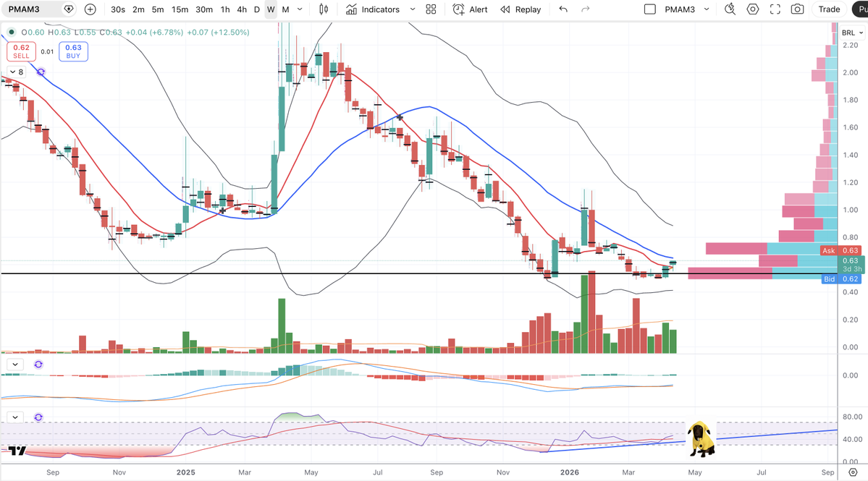
Task: Select the weekly W timeframe
Action: 271,9
